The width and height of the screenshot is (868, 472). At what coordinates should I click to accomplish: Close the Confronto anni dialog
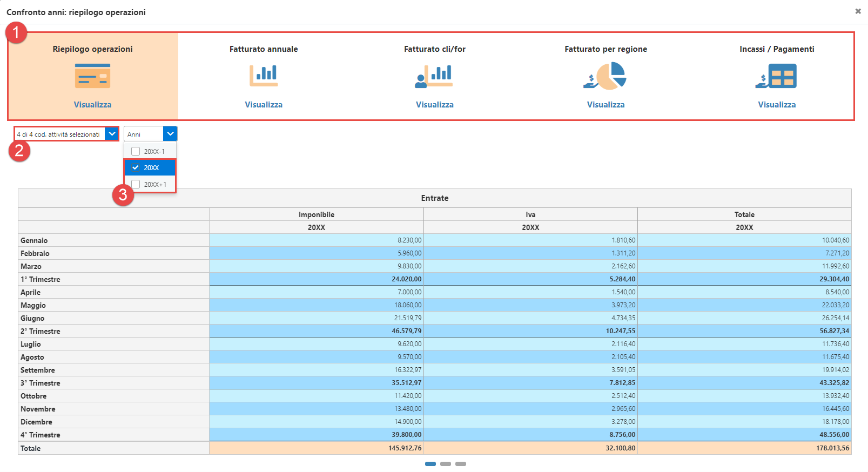858,11
